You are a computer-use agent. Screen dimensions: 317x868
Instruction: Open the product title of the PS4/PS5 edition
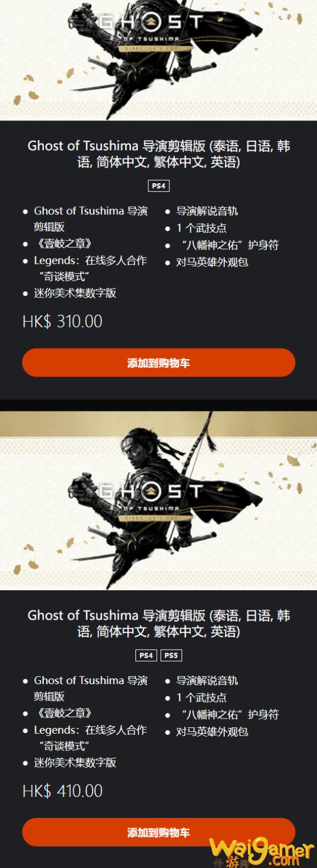tap(158, 623)
